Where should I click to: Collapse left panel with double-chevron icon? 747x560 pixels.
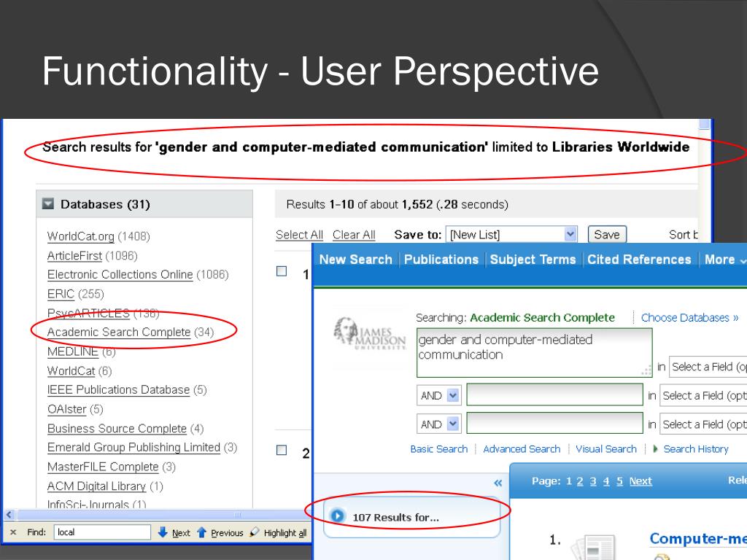point(498,483)
